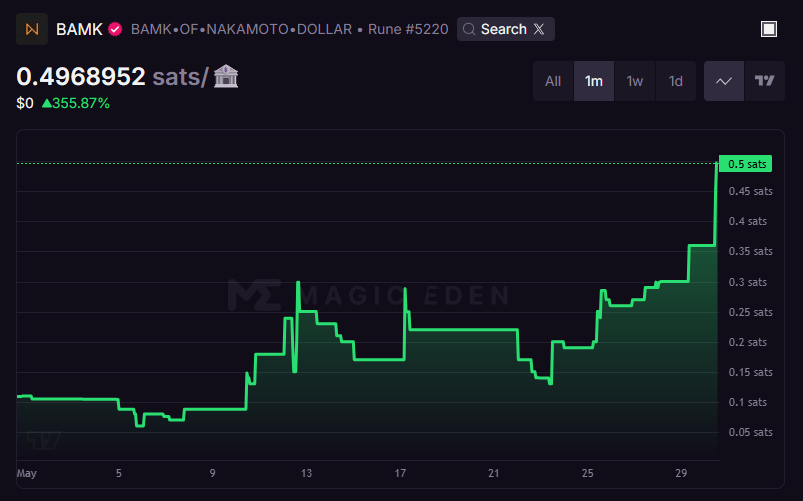803x501 pixels.
Task: Click the green up-triangle change indicator
Action: point(47,103)
